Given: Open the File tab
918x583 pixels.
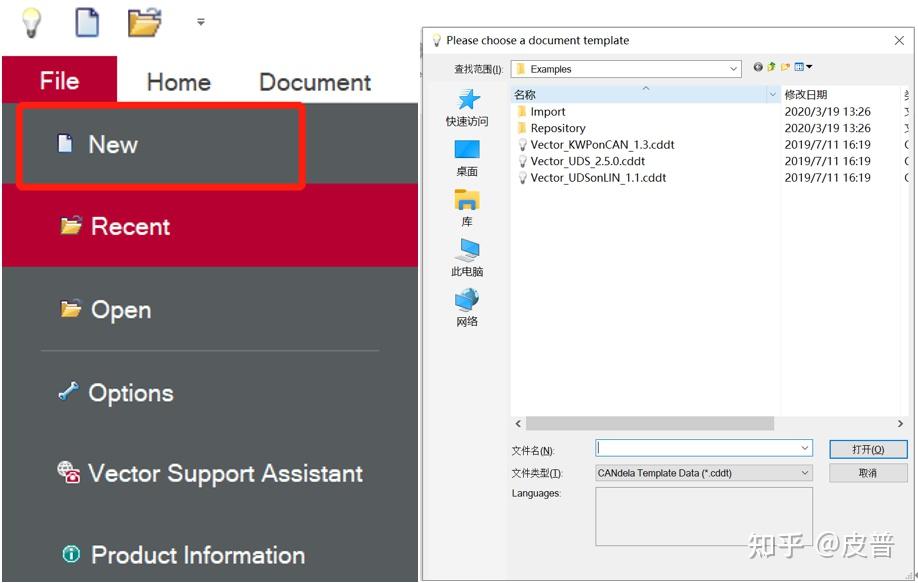Looking at the screenshot, I should click(59, 80).
